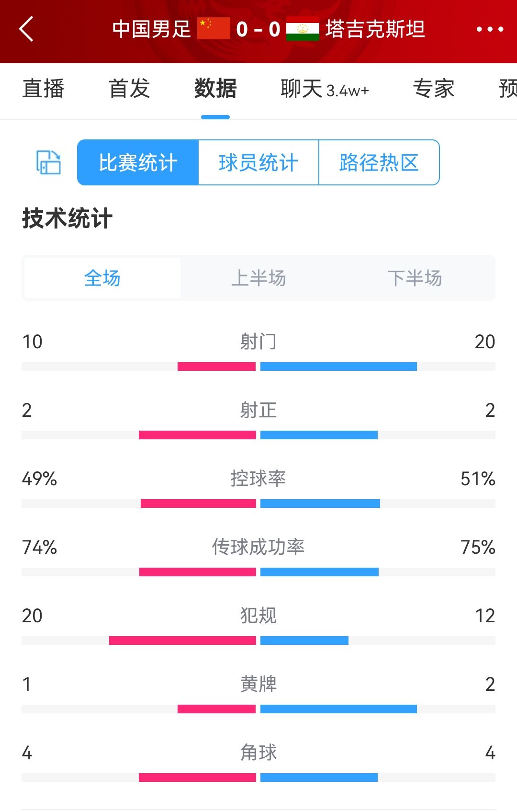Image resolution: width=517 pixels, height=812 pixels.
Task: Tap the 0 - 0 score
Action: (258, 30)
